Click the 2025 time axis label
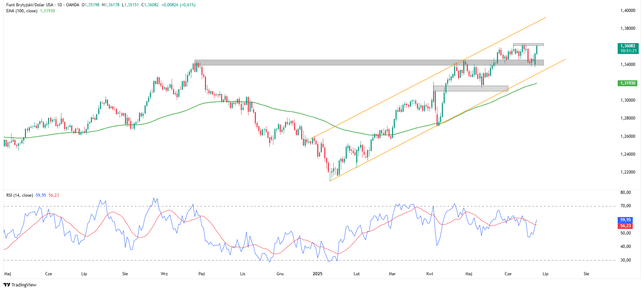This screenshot has height=291, width=644. 318,274
